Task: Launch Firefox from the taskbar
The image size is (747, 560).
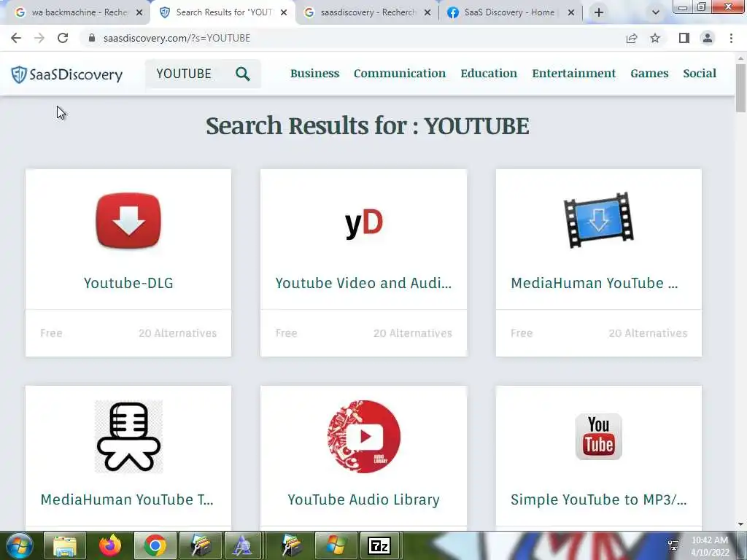Action: (110, 545)
